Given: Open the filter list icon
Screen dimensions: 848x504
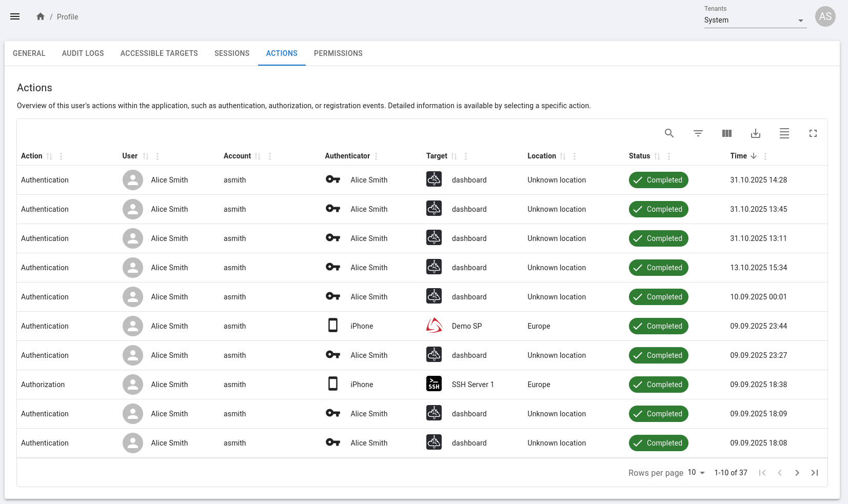Looking at the screenshot, I should coord(698,133).
